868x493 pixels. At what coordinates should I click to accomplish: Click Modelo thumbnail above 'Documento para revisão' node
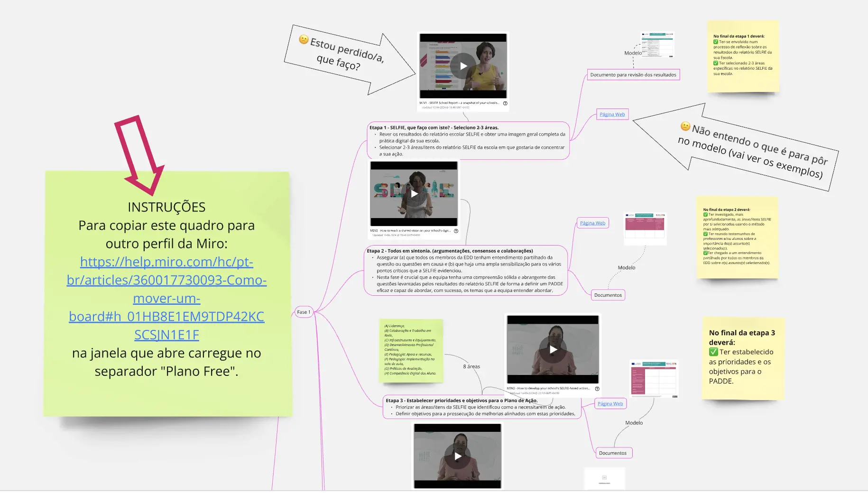658,44
